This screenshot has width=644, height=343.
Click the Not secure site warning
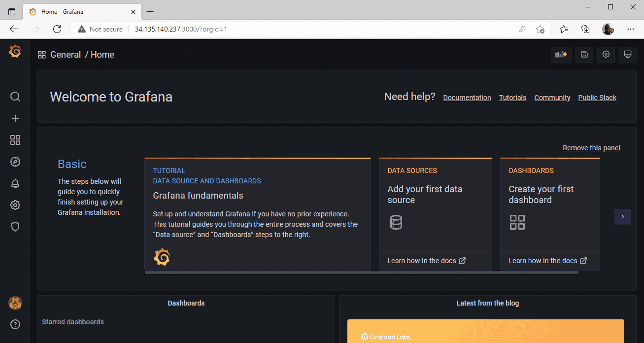point(100,29)
